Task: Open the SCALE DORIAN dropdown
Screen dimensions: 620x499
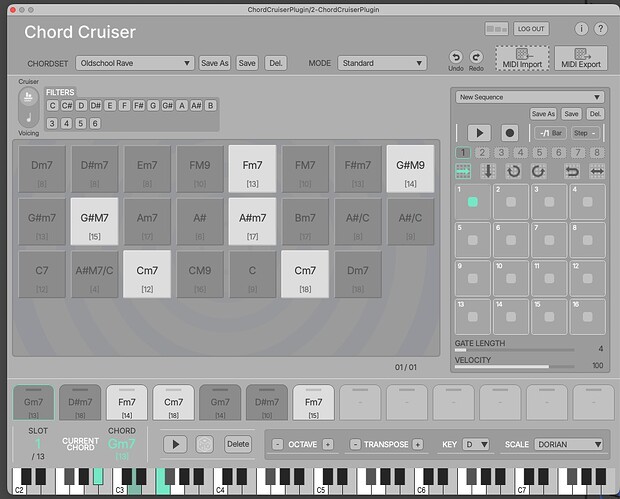Action: pos(569,444)
